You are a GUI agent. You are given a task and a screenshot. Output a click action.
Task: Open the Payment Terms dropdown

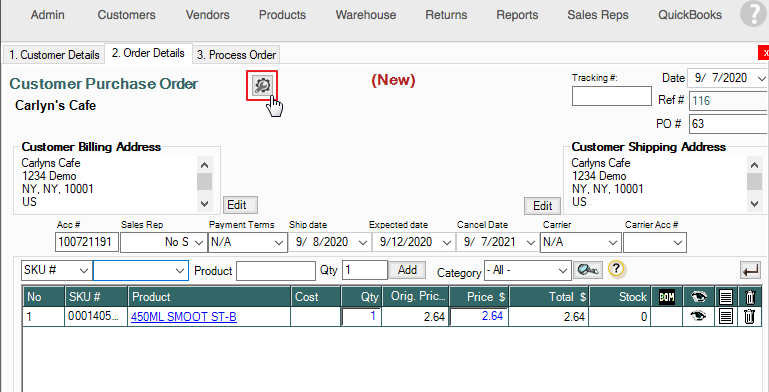279,242
